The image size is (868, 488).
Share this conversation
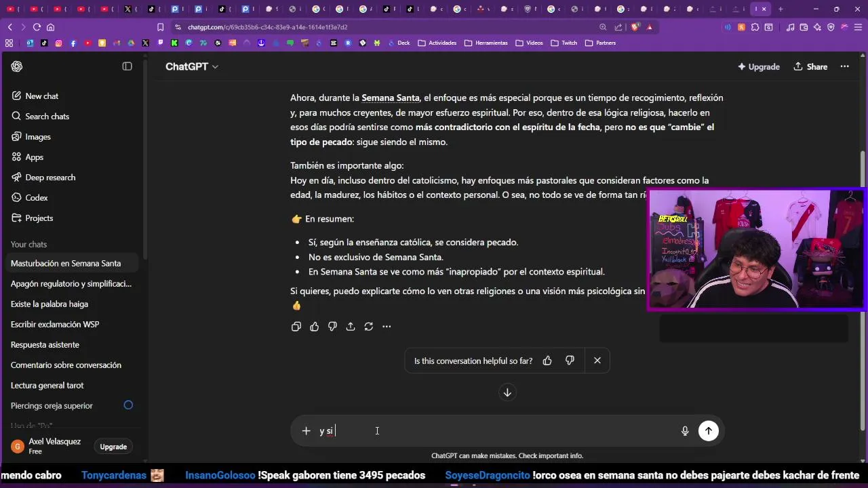point(810,66)
